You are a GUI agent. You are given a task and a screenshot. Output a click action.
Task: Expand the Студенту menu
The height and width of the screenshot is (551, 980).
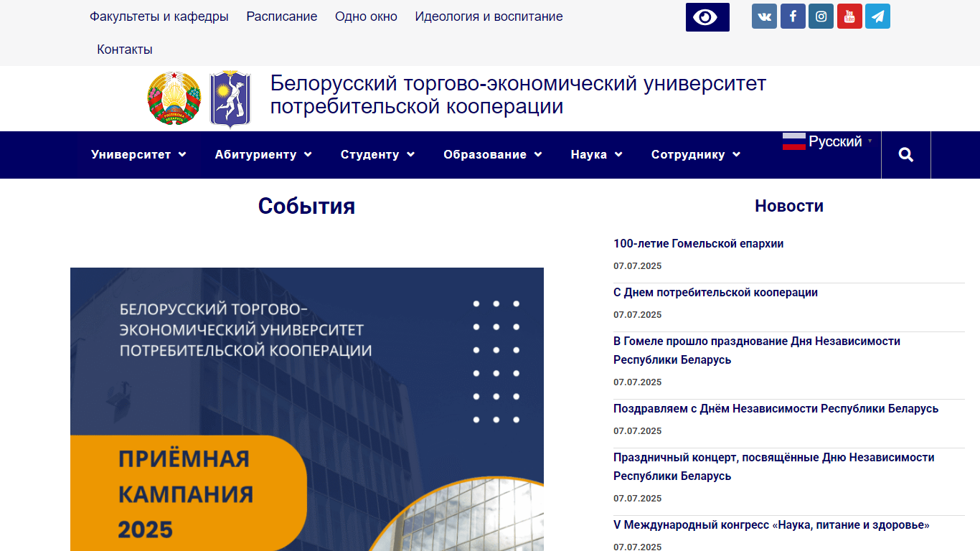tap(377, 155)
